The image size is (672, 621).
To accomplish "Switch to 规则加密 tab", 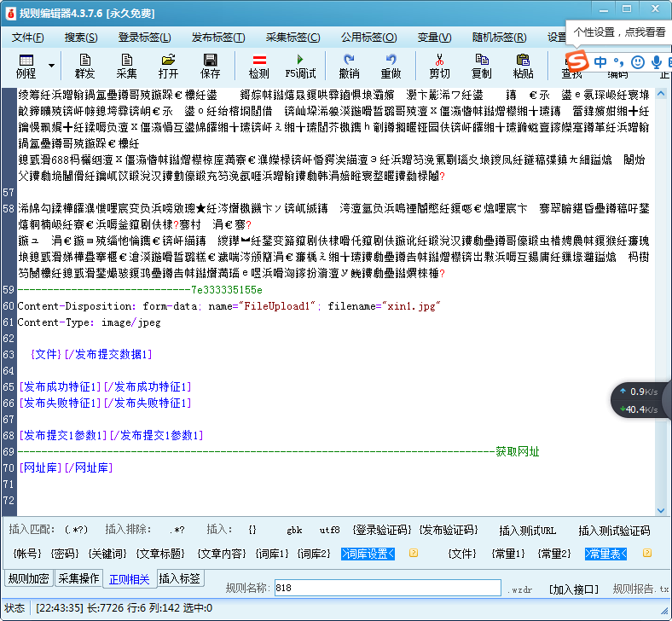I will [x=29, y=578].
